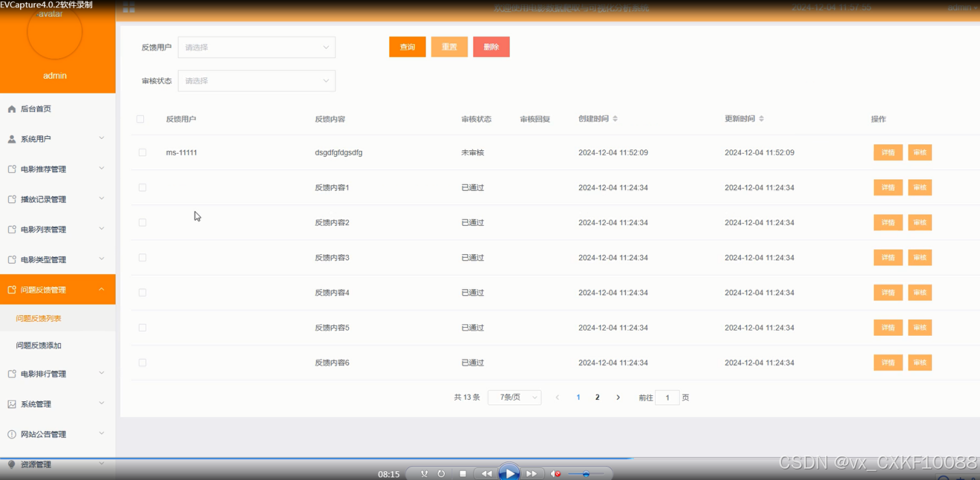Click the icon beside 电影类型管理

pos(11,259)
